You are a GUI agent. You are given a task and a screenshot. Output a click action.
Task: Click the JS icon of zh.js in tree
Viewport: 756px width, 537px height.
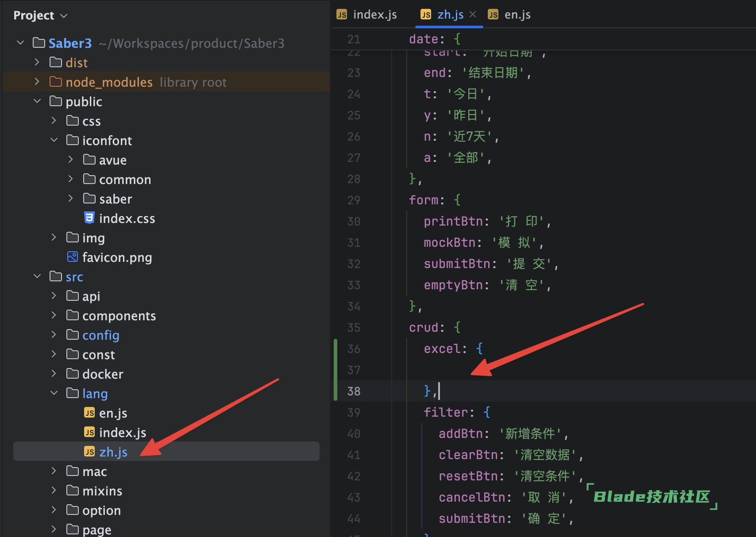(89, 452)
